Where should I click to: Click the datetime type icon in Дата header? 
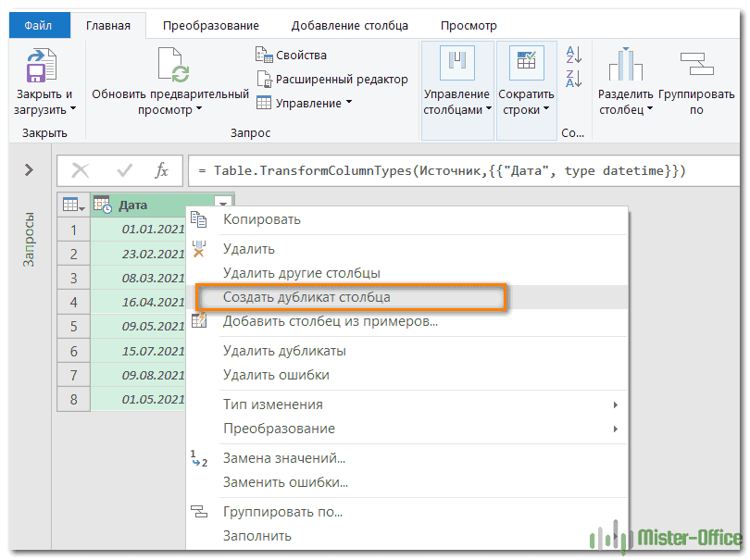103,205
